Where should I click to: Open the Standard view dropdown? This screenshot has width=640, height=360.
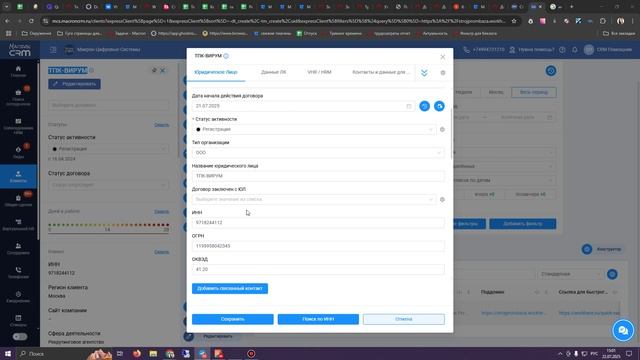coord(570,274)
